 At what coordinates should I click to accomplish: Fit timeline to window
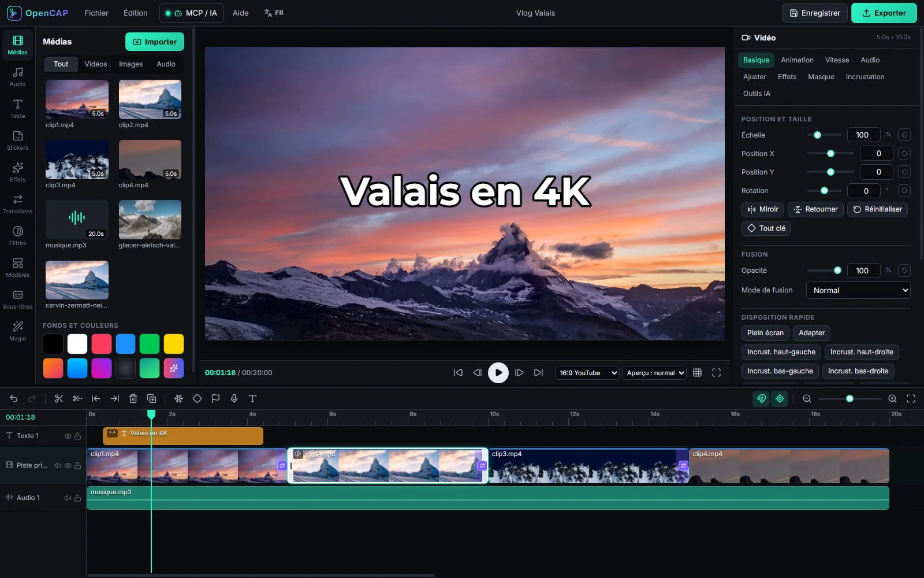click(x=911, y=398)
